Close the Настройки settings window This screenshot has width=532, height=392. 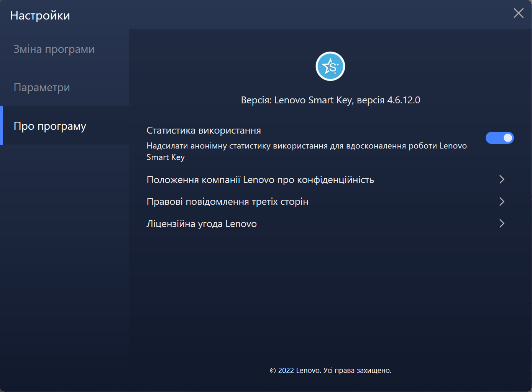519,13
